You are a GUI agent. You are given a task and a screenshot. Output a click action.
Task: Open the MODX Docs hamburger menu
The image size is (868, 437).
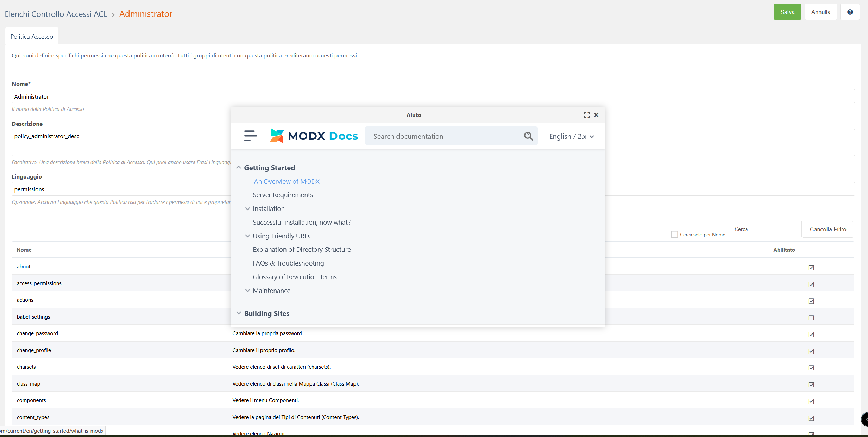coord(250,136)
